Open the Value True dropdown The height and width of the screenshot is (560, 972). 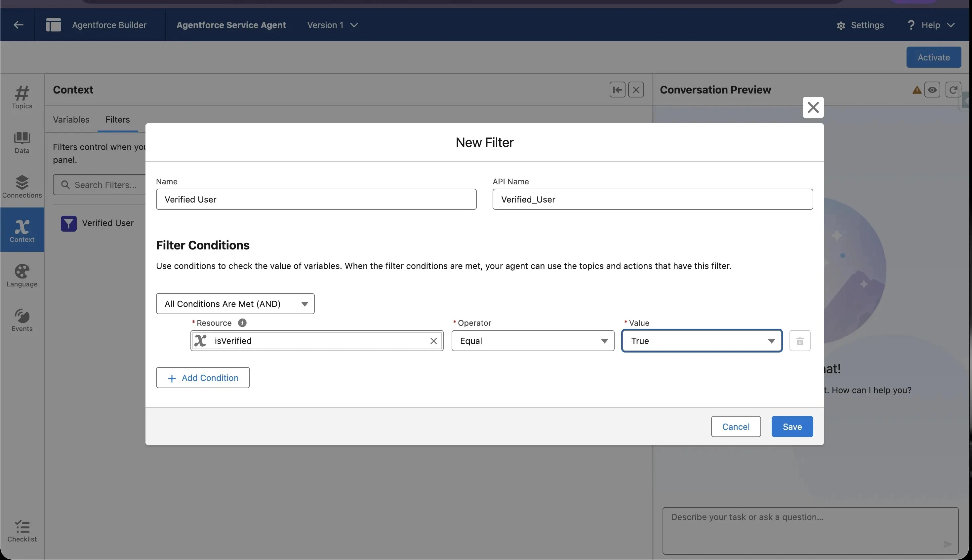pos(702,341)
